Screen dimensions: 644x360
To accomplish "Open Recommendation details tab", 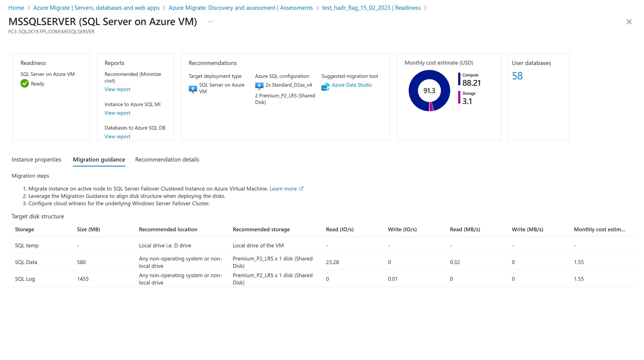I will (167, 159).
